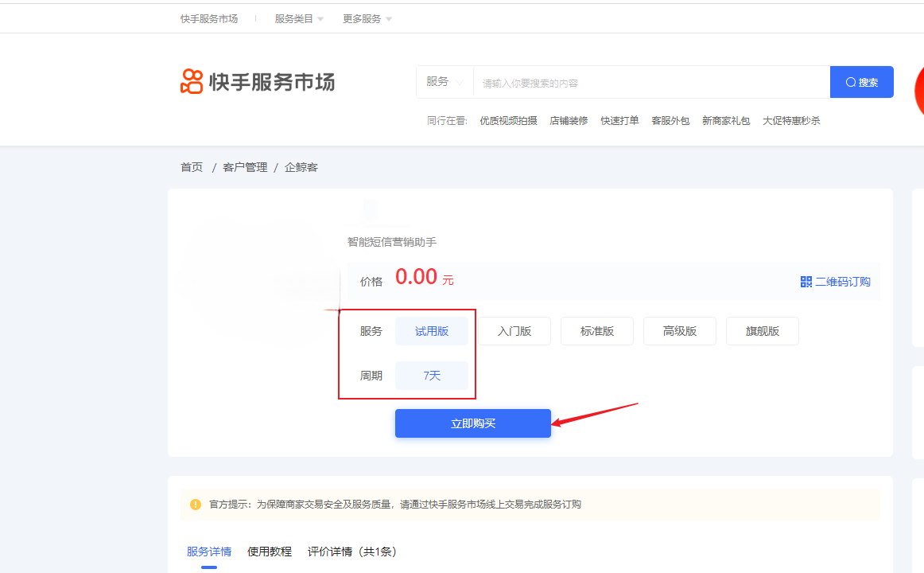924x573 pixels.
Task: Select the 标准版 service option
Action: [x=597, y=331]
